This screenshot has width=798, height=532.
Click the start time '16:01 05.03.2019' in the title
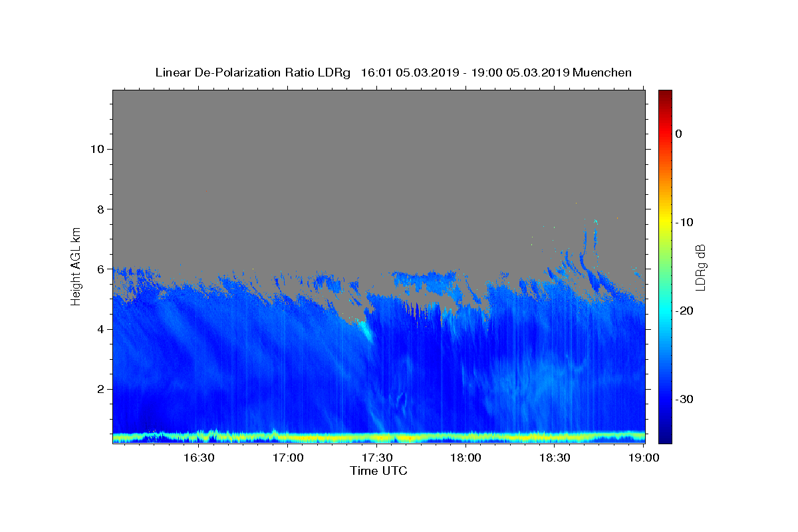[x=410, y=72]
